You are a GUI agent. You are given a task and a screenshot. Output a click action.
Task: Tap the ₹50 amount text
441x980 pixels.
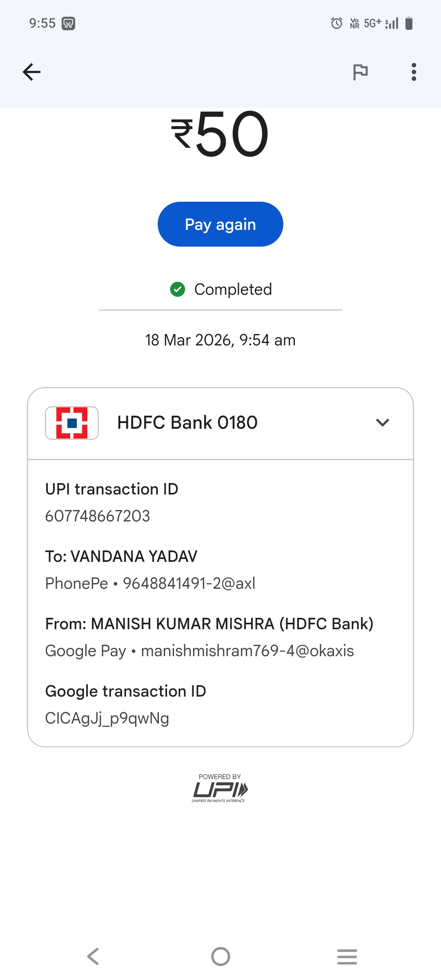[220, 134]
